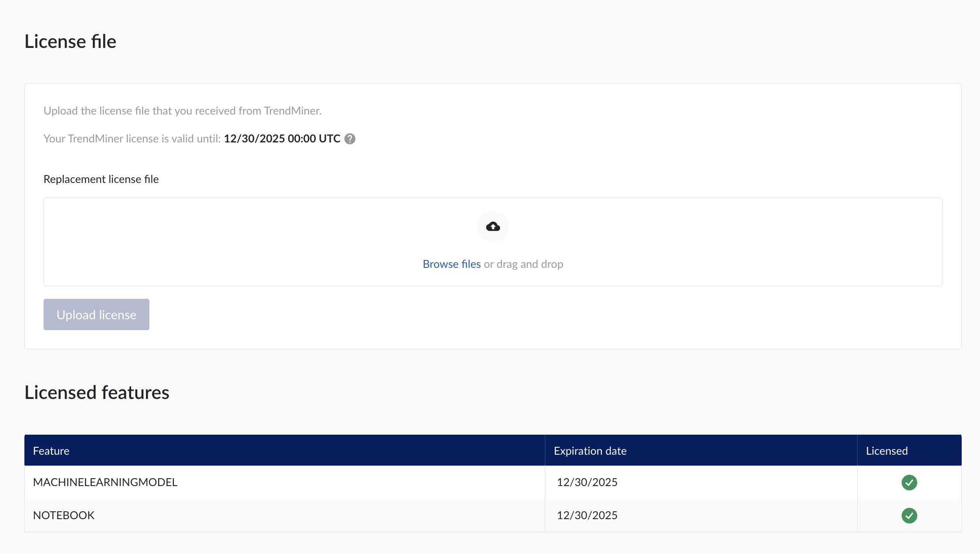Select the MACHINELEARNINGMODEL feature row

pyautogui.click(x=105, y=483)
